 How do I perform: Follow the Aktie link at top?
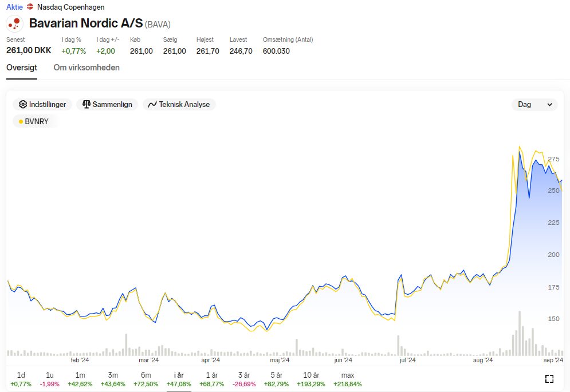14,7
